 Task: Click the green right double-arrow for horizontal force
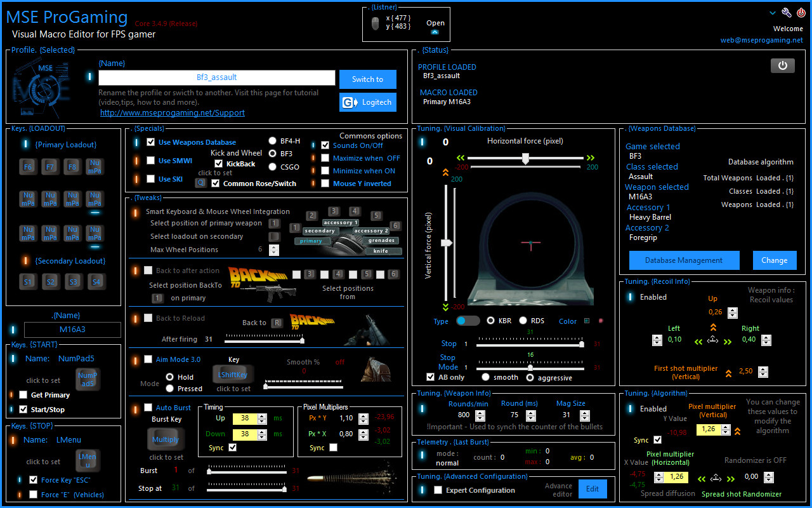(591, 157)
